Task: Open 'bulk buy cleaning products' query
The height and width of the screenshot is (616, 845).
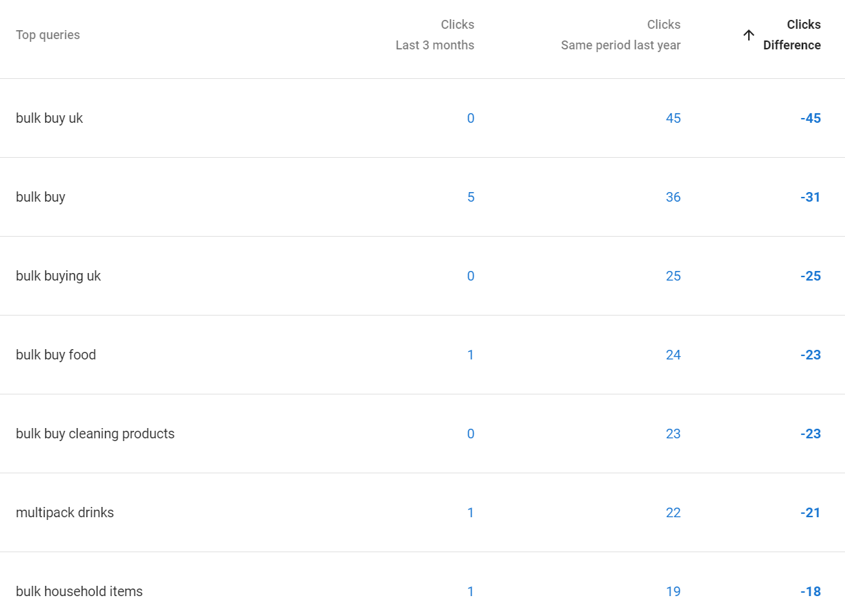Action: point(95,434)
